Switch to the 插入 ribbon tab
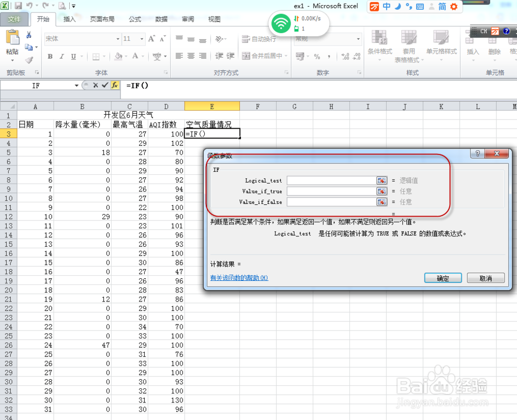The height and width of the screenshot is (420, 517). 69,19
